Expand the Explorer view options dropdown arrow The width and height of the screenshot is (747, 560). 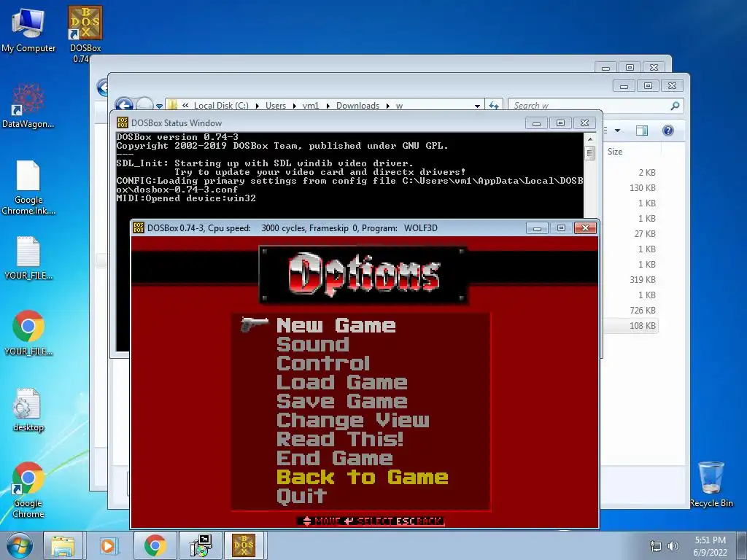tap(617, 131)
